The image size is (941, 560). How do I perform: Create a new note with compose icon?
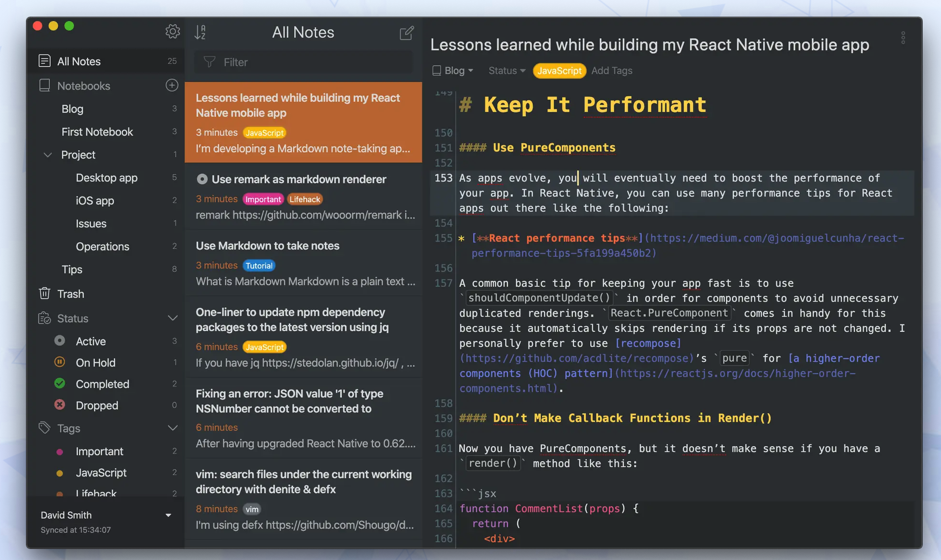(407, 33)
